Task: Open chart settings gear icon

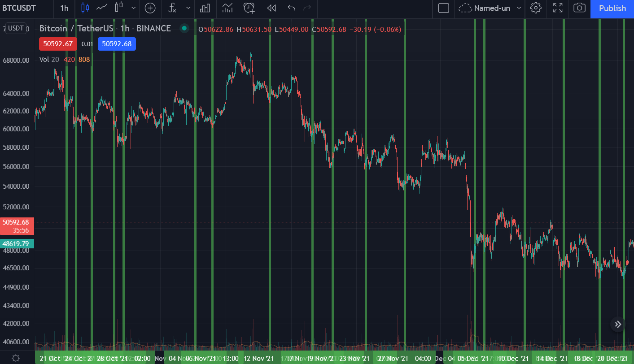Action: [535, 8]
